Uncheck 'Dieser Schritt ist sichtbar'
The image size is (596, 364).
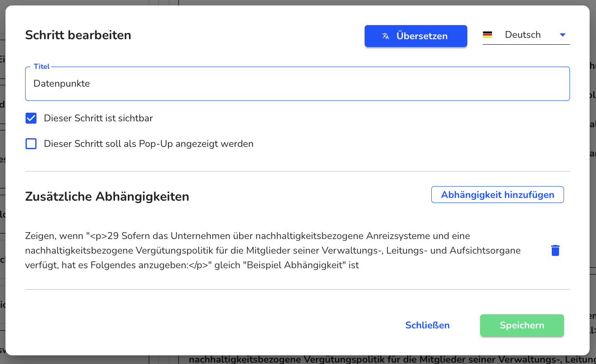pos(31,118)
